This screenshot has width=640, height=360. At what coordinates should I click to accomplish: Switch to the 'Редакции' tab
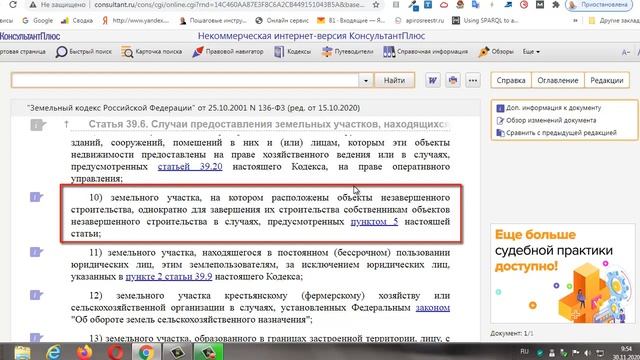tap(607, 80)
